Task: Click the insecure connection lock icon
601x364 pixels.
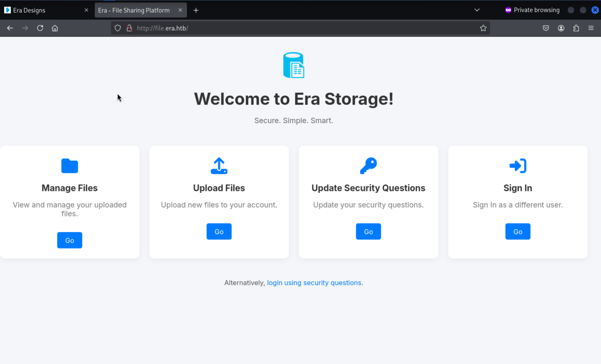Action: (x=129, y=28)
